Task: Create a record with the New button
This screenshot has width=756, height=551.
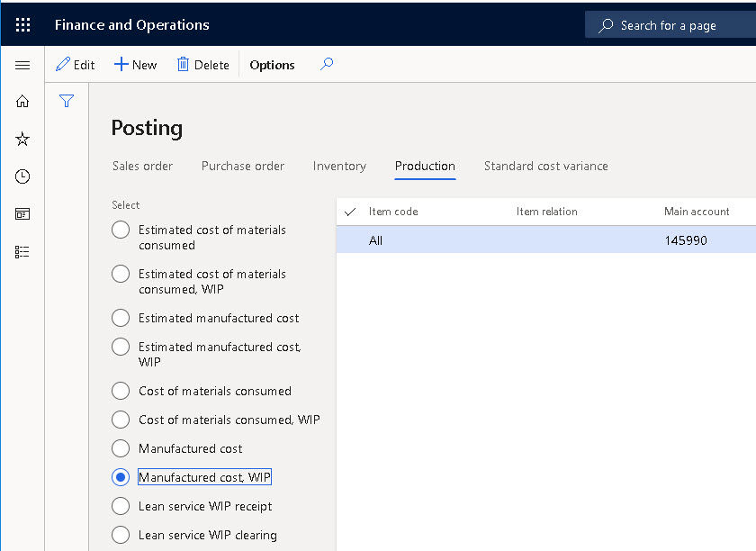Action: (x=135, y=64)
